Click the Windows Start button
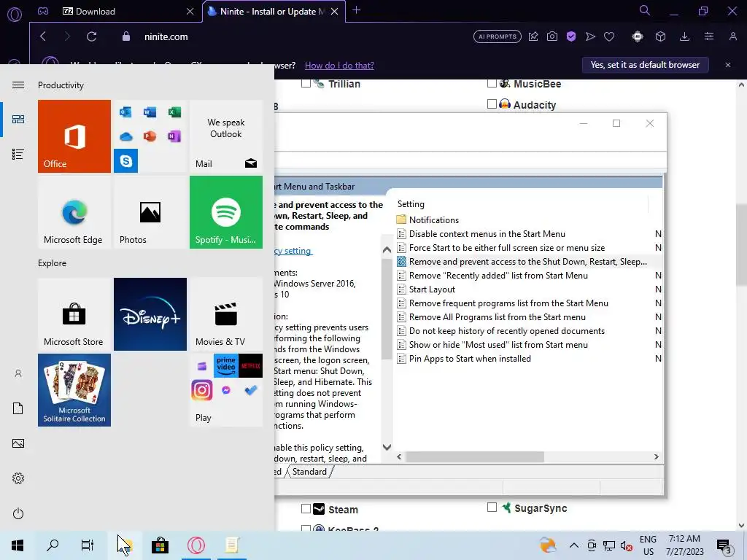 pyautogui.click(x=18, y=545)
